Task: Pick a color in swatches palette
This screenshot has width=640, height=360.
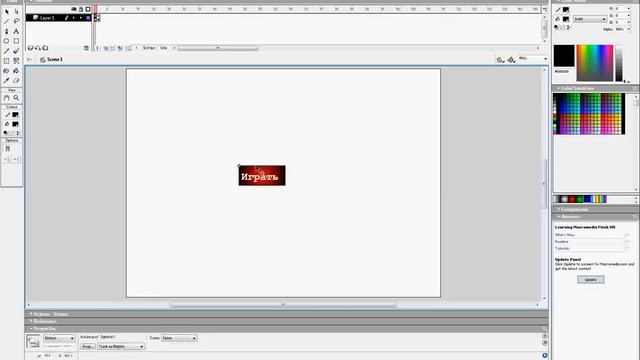Action: pyautogui.click(x=589, y=113)
